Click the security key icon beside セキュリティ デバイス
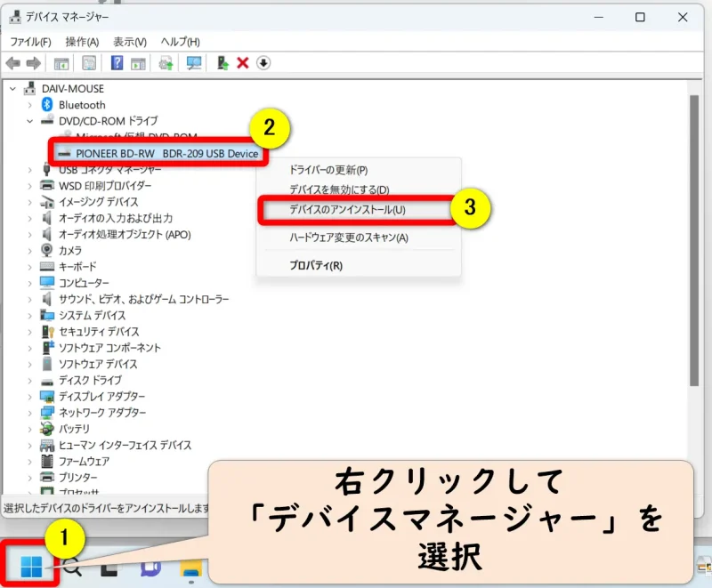The image size is (712, 588). pos(48,332)
